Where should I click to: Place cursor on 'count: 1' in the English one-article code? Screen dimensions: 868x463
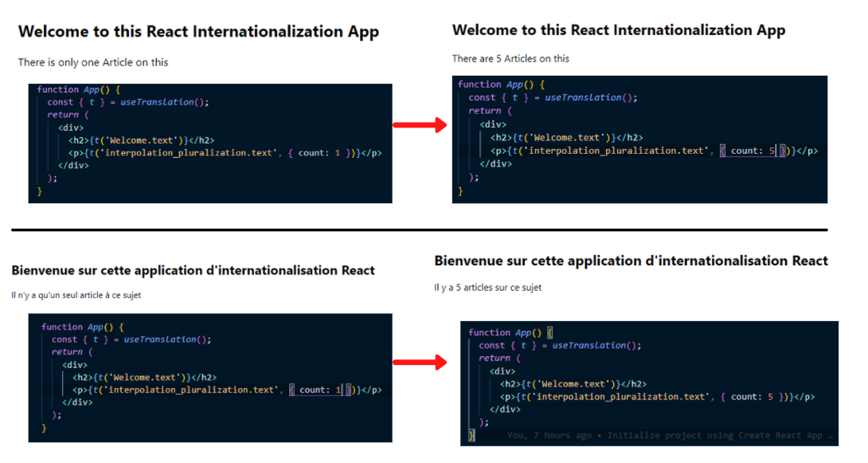(x=319, y=152)
